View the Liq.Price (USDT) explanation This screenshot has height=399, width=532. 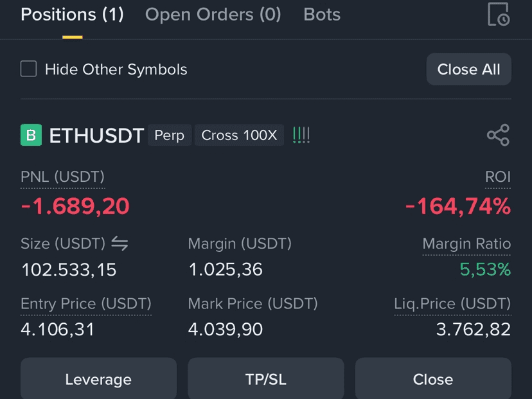tap(452, 304)
